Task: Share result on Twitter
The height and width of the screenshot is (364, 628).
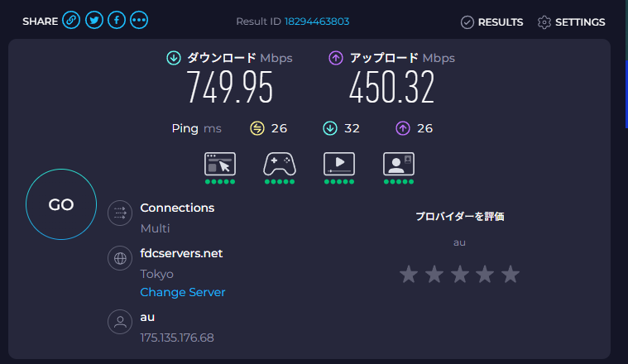Action: (x=94, y=22)
